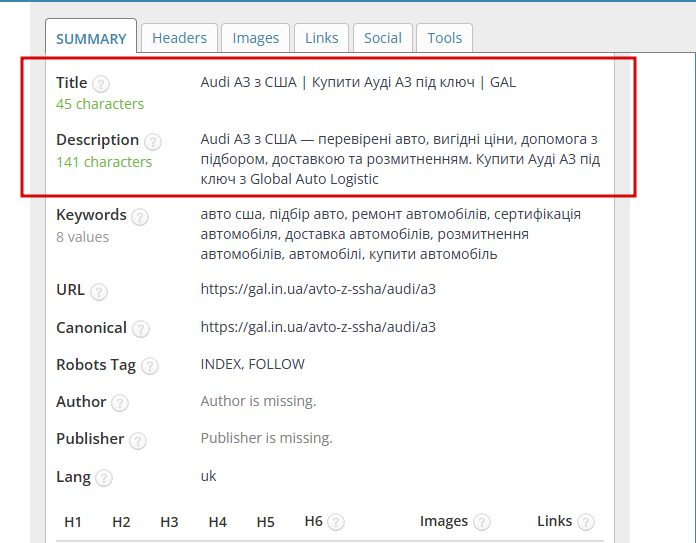Click the page URL gal.in.ua link

tap(318, 289)
